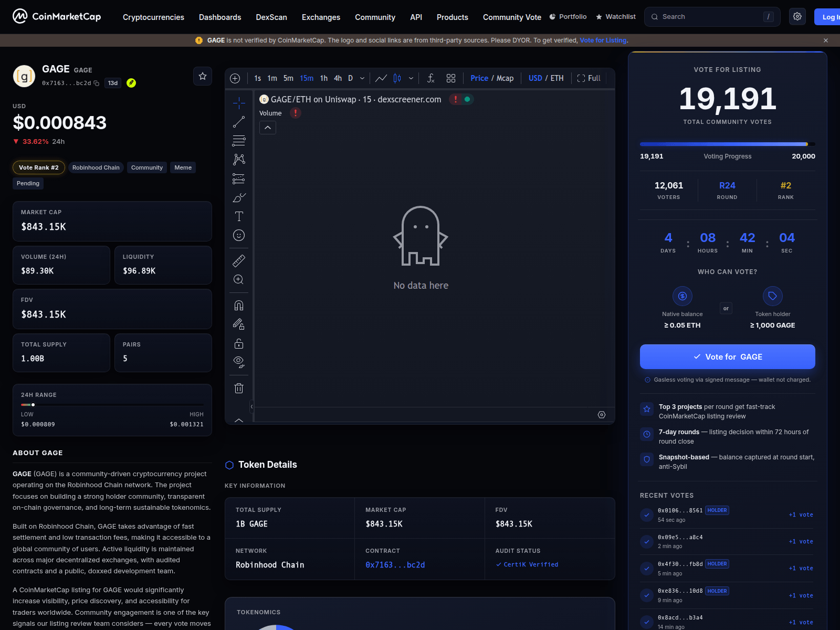Select the ruler measure tool
This screenshot has height=630, width=840.
(x=239, y=260)
